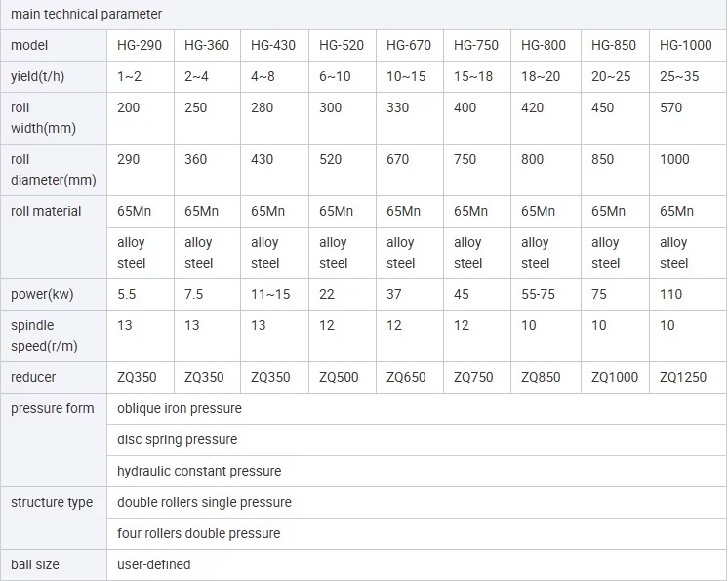
Task: Select the power value 11~15
Action: tap(270, 294)
